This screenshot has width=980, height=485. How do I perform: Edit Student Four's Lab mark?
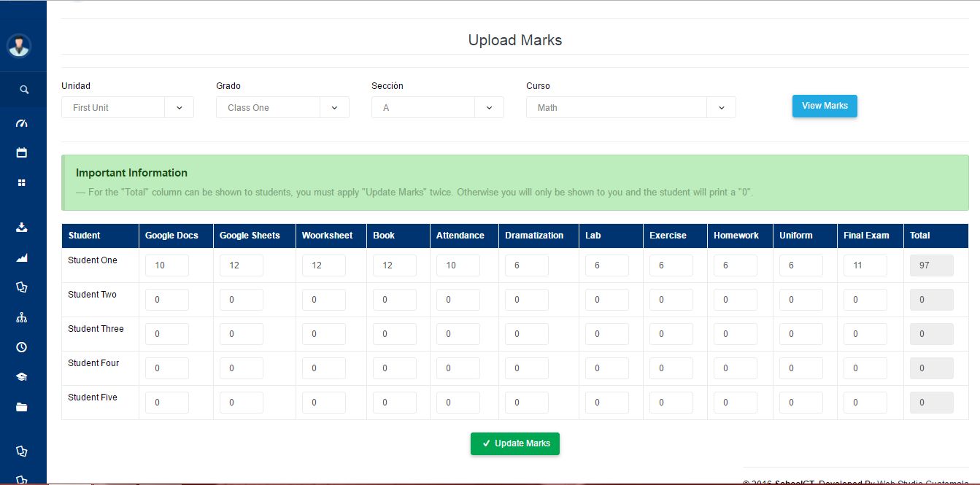coord(607,368)
